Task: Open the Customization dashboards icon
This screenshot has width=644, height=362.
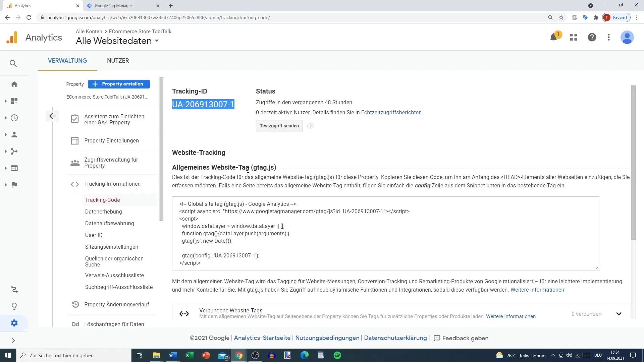Action: click(14, 101)
